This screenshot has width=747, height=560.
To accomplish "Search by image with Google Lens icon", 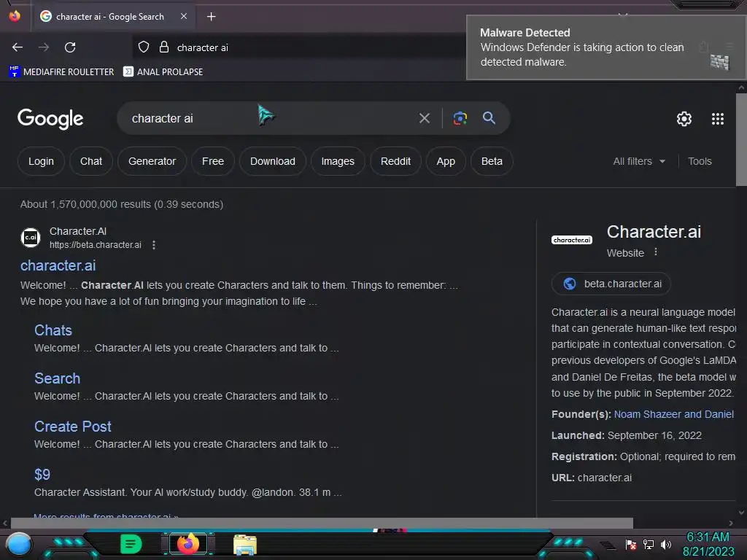I will point(460,118).
